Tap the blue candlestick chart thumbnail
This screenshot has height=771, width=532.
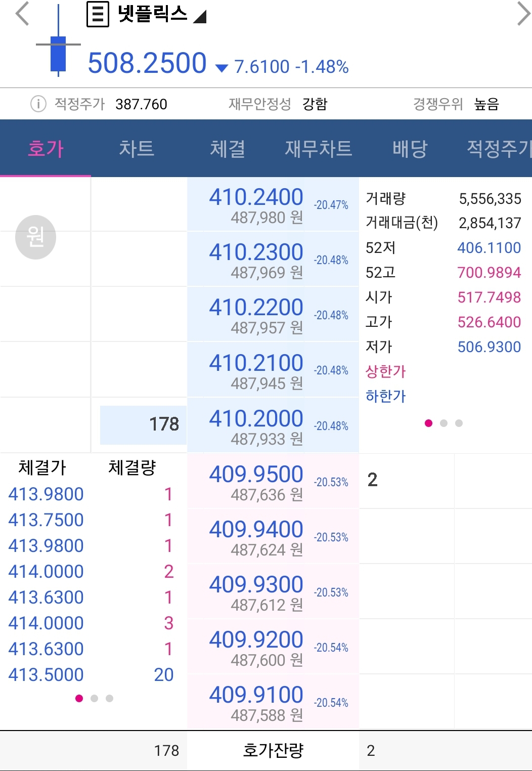[59, 40]
